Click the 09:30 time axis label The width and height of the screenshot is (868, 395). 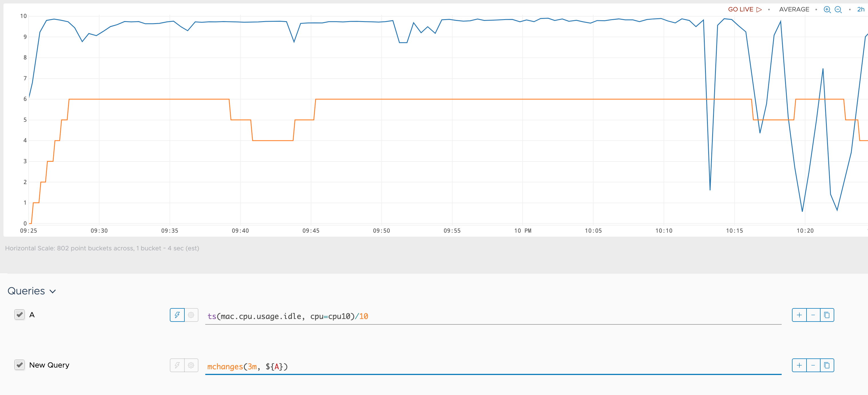[99, 231]
